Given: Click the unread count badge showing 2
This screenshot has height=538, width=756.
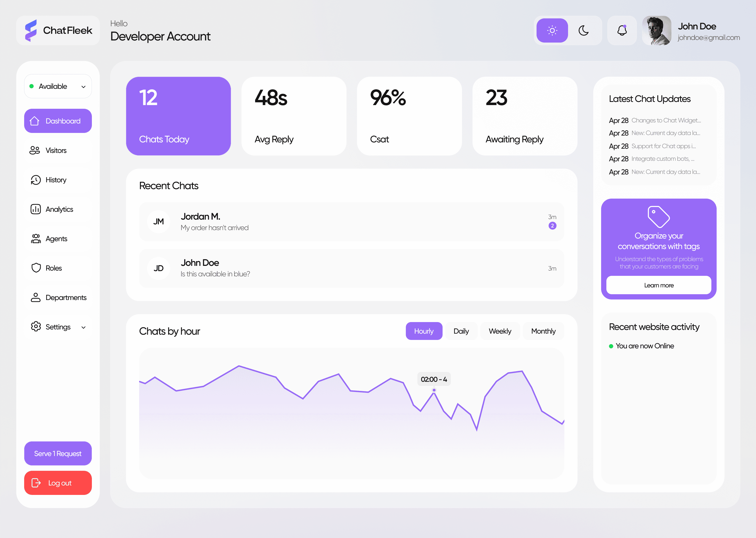Looking at the screenshot, I should coord(553,226).
